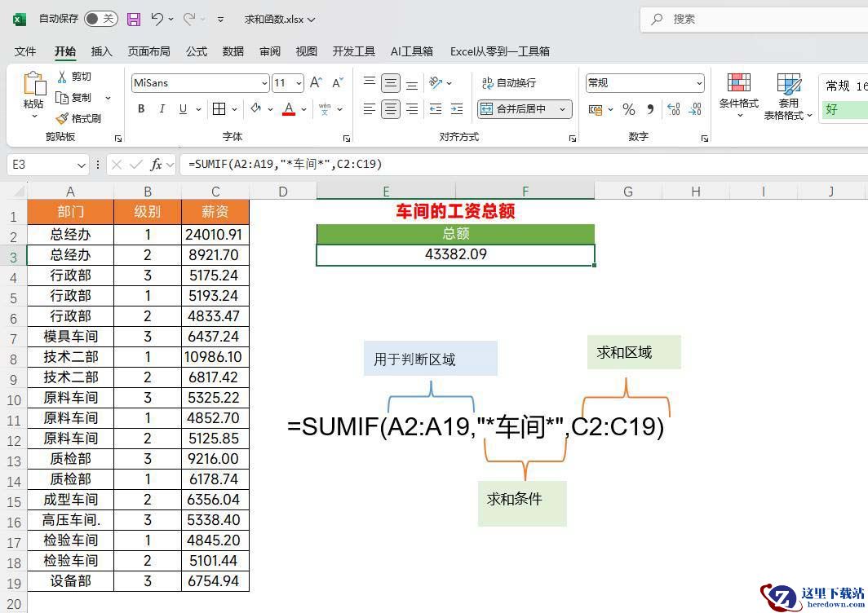Click the format painter (格式刷) icon
This screenshot has width=868, height=613.
[62, 118]
